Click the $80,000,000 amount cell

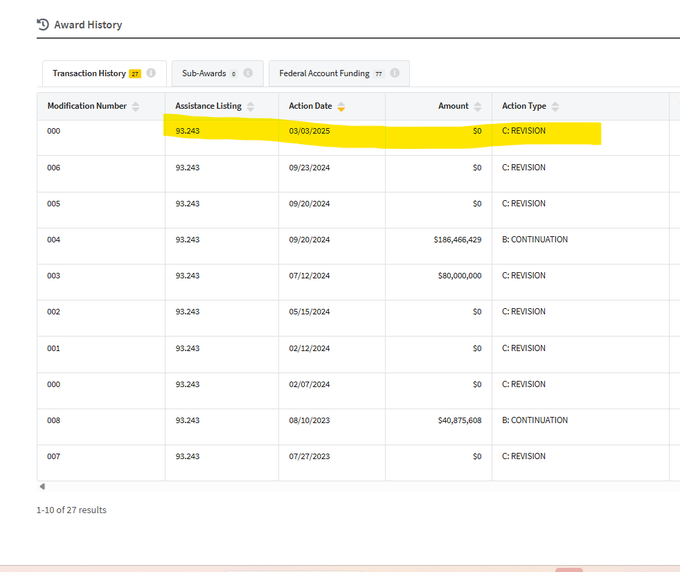(456, 276)
